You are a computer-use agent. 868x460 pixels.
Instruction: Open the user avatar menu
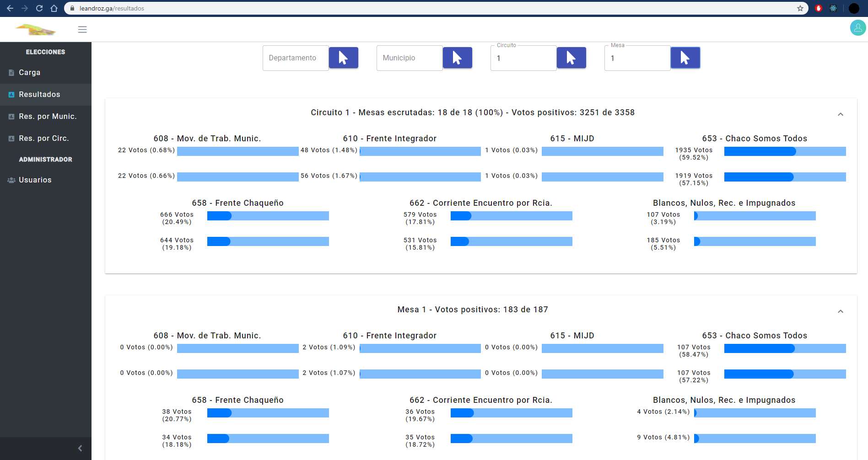(x=858, y=28)
